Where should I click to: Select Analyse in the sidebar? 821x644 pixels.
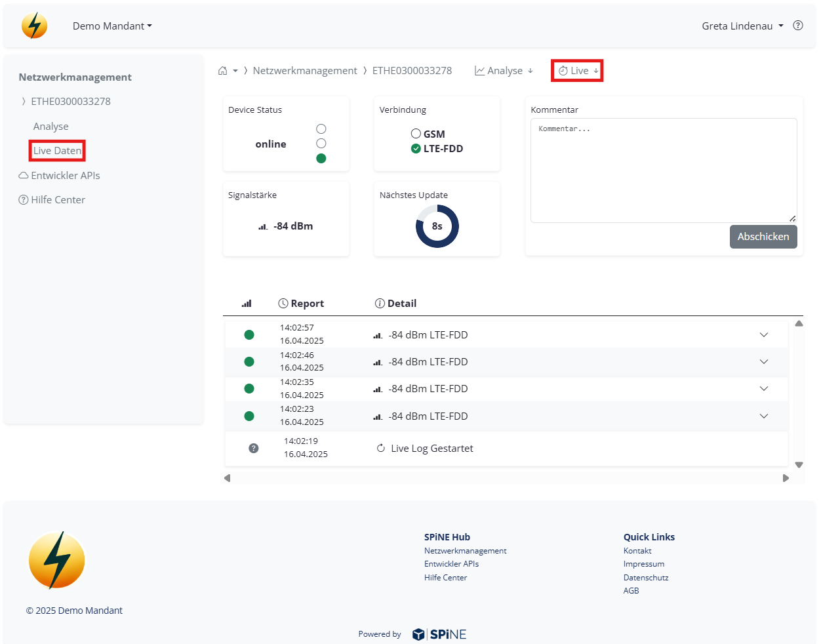point(51,127)
